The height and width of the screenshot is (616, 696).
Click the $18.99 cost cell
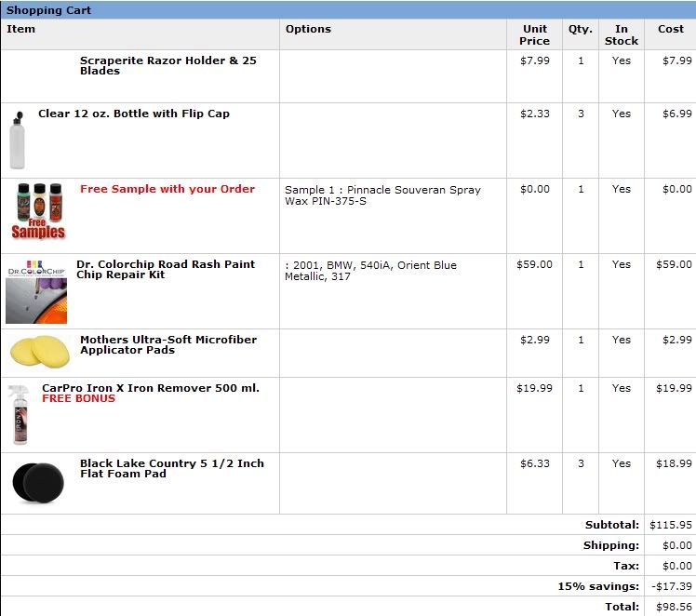coord(674,463)
